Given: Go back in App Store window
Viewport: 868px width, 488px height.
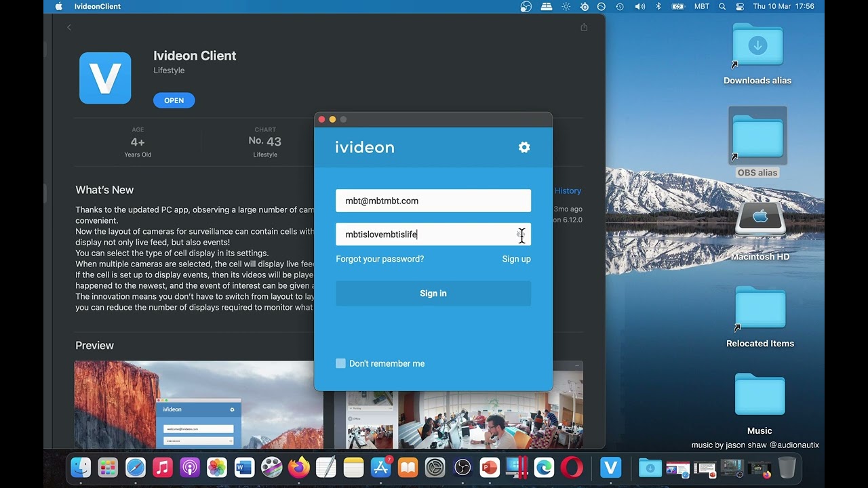Looking at the screenshot, I should tap(69, 27).
